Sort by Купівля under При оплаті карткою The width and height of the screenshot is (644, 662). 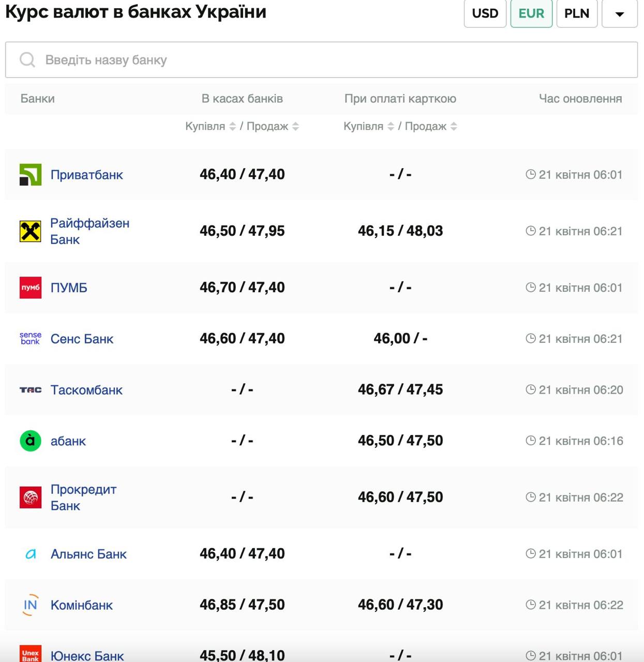point(391,126)
